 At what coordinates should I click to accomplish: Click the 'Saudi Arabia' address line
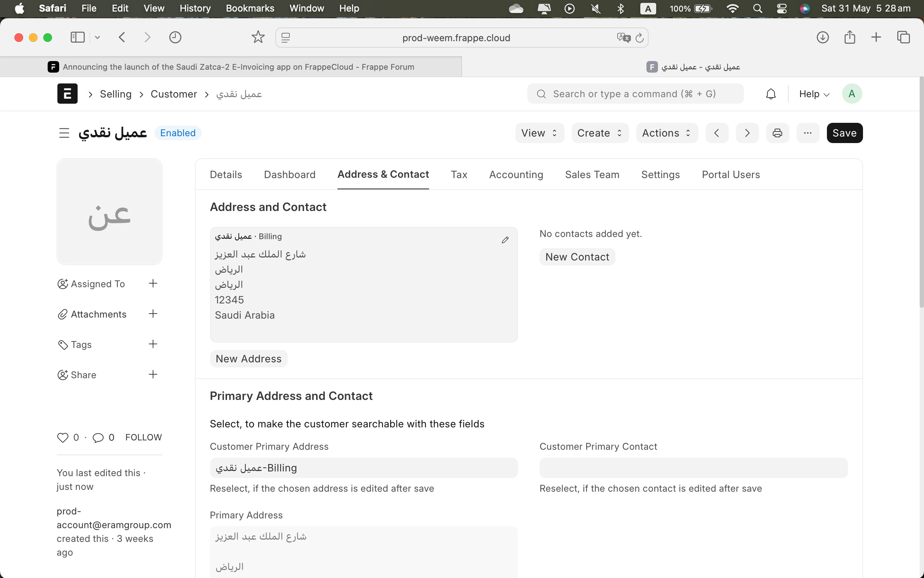point(245,315)
